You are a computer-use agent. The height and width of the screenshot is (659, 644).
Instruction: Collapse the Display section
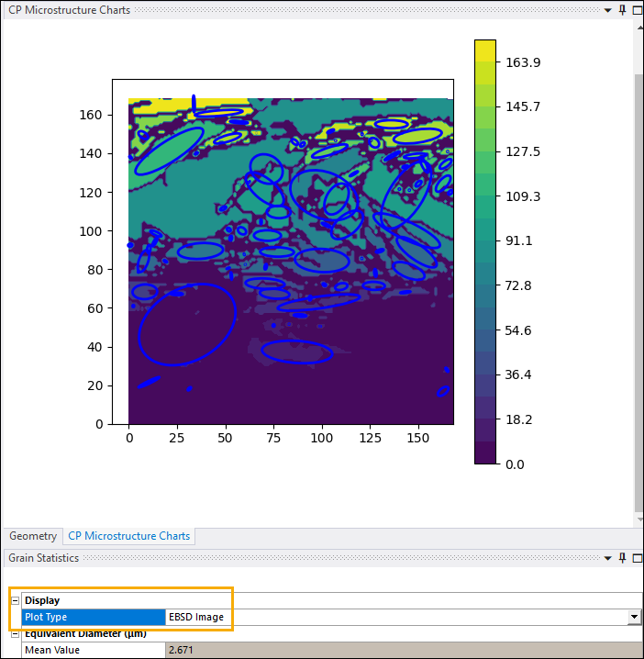pos(15,600)
